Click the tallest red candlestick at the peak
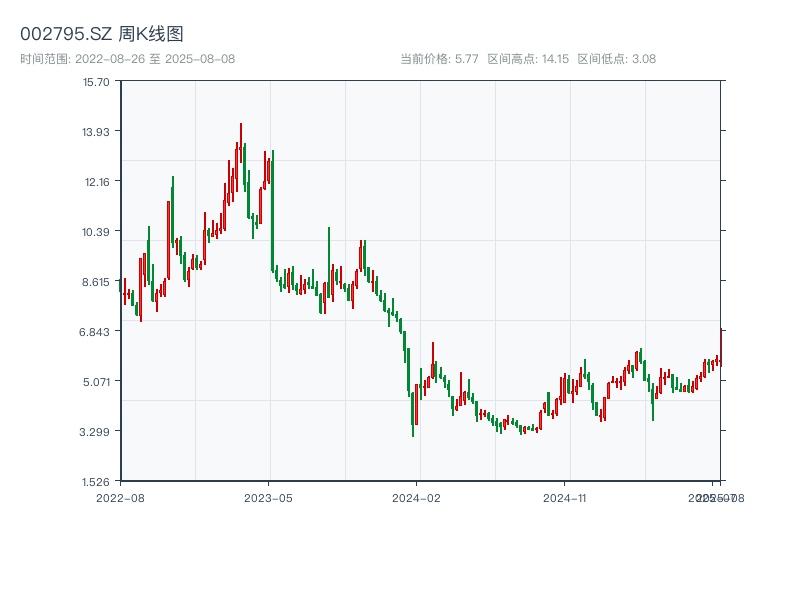The image size is (800, 600). coord(241,143)
